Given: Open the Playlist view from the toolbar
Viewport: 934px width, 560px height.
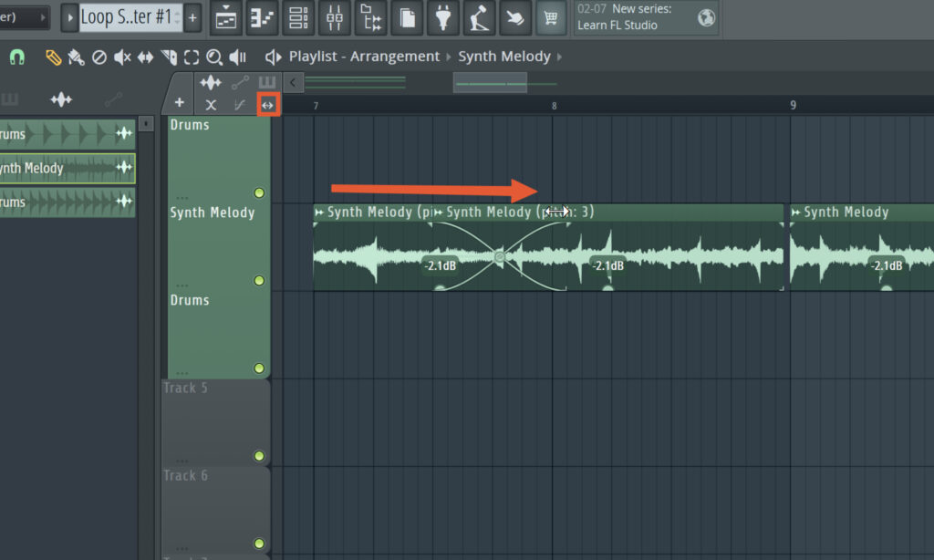Looking at the screenshot, I should click(226, 18).
